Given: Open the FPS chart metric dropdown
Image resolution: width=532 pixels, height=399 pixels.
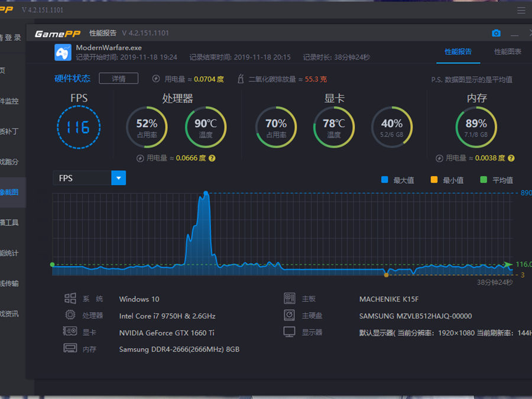Looking at the screenshot, I should 90,178.
